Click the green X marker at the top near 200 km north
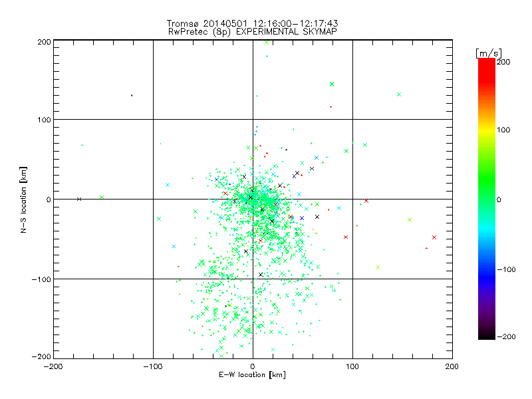Image resolution: width=532 pixels, height=399 pixels. (x=267, y=43)
